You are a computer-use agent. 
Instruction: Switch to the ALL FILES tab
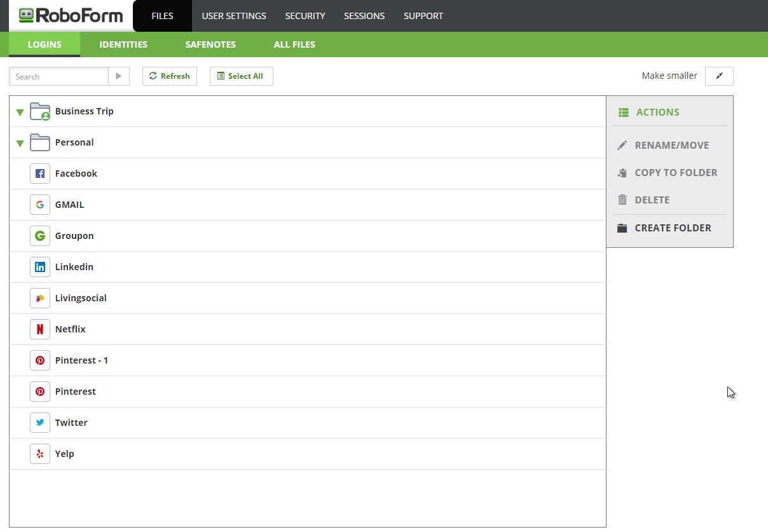pyautogui.click(x=294, y=44)
